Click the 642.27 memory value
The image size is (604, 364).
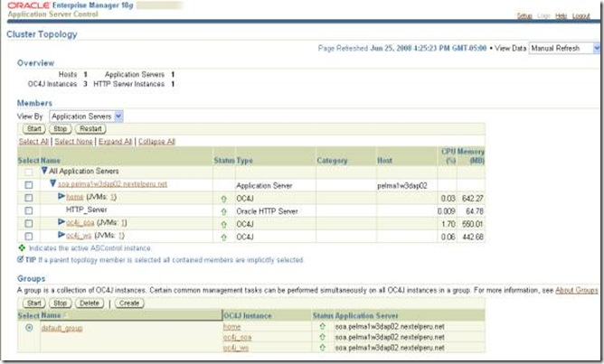472,199
